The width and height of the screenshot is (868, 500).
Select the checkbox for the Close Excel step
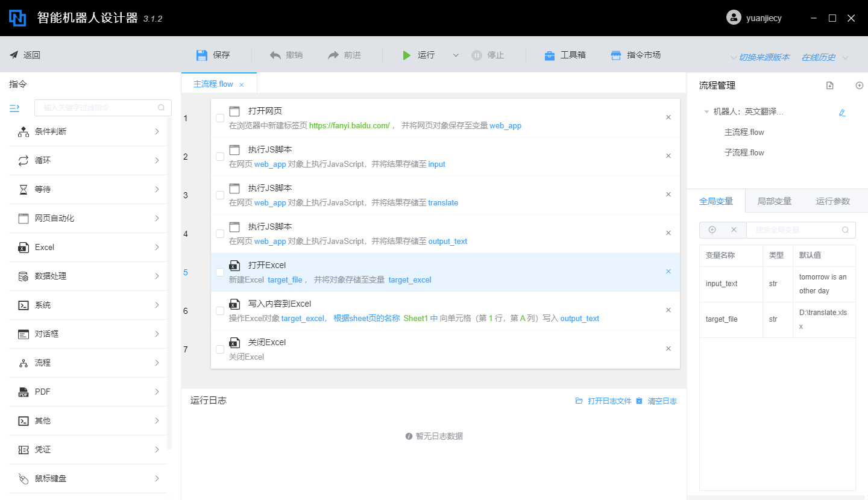220,349
